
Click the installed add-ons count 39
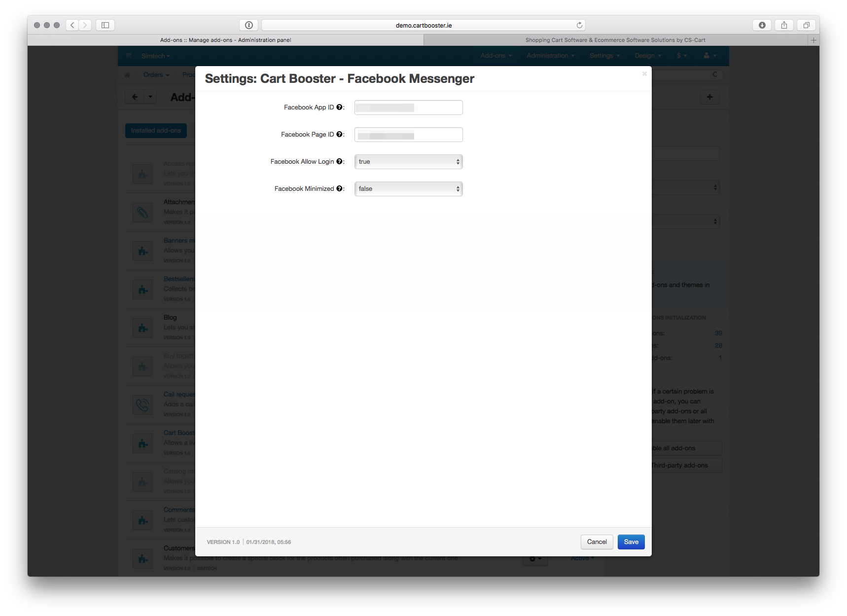(718, 333)
